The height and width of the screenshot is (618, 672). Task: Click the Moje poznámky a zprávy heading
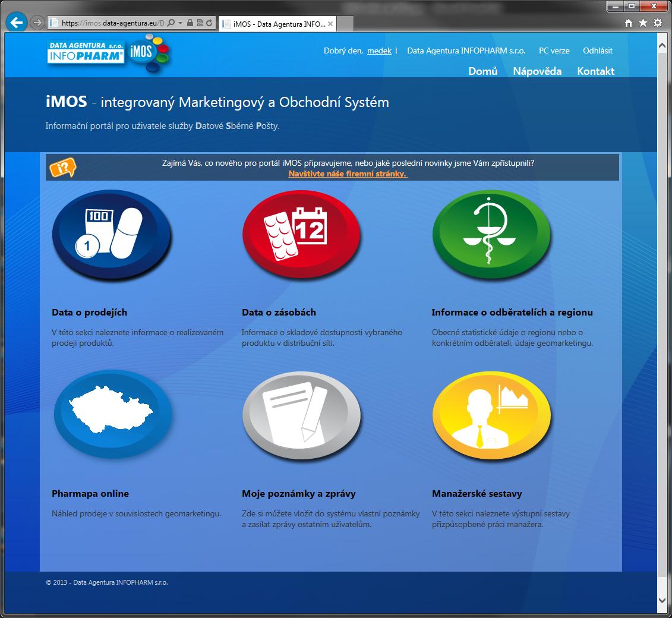(x=299, y=494)
